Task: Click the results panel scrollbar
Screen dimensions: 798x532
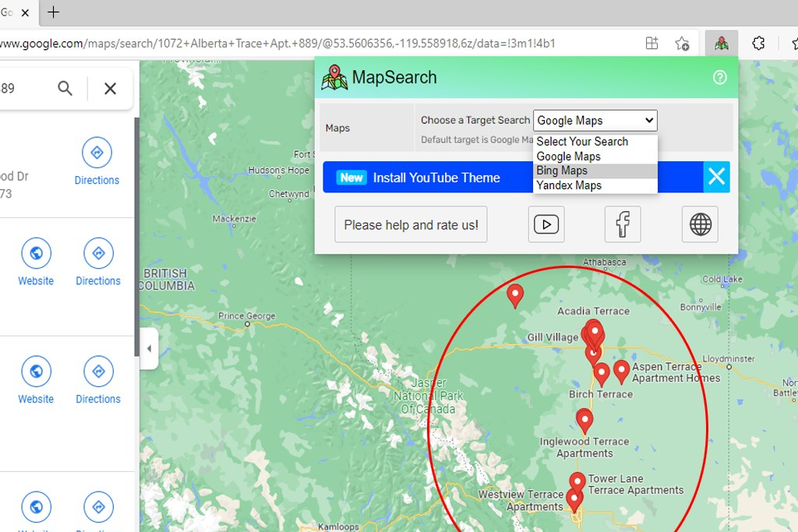Action: pos(136,237)
